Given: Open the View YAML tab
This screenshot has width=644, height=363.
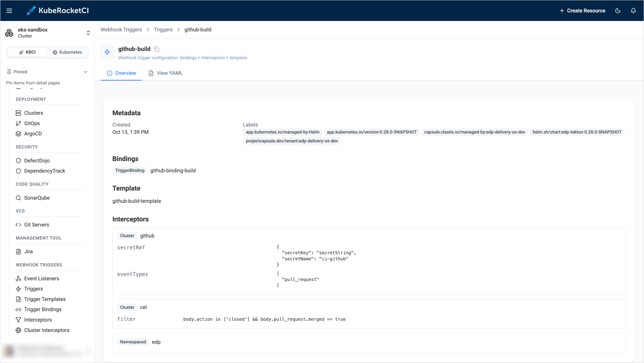Looking at the screenshot, I should pos(166,73).
